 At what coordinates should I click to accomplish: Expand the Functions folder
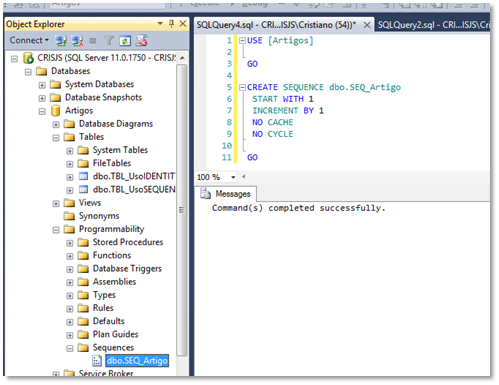[70, 256]
